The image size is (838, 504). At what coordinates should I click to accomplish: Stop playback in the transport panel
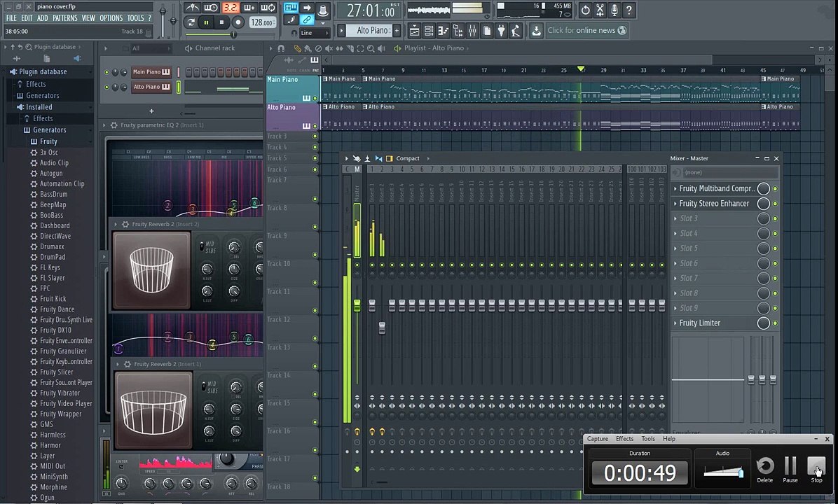tap(221, 22)
